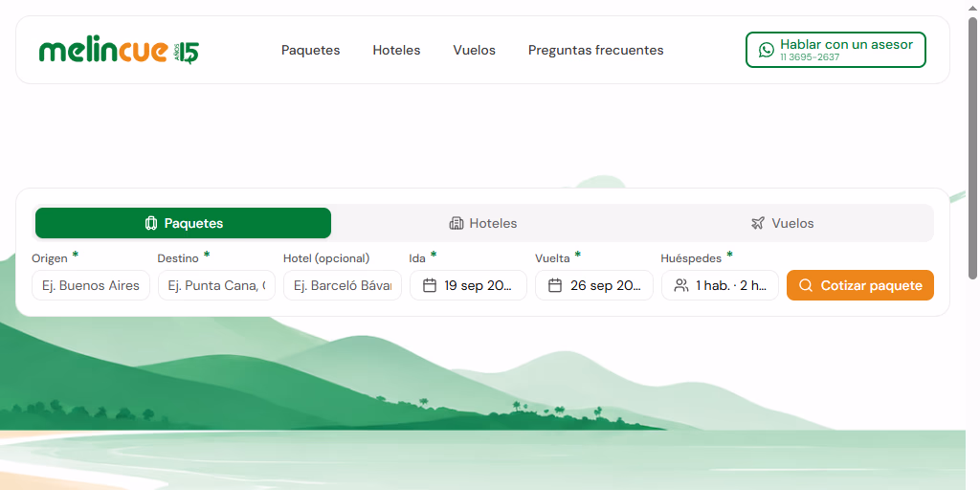
Task: Open the Huéspedes selector
Action: point(720,285)
